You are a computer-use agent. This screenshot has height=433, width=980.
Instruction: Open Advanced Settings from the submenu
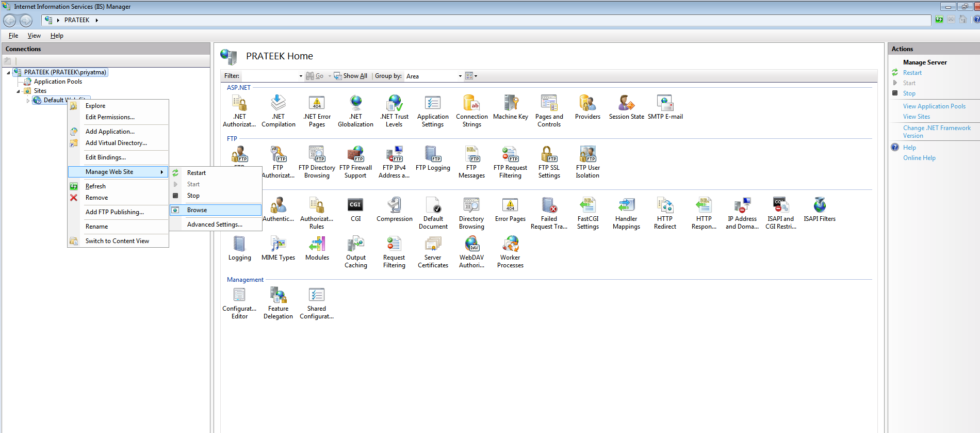click(x=216, y=224)
